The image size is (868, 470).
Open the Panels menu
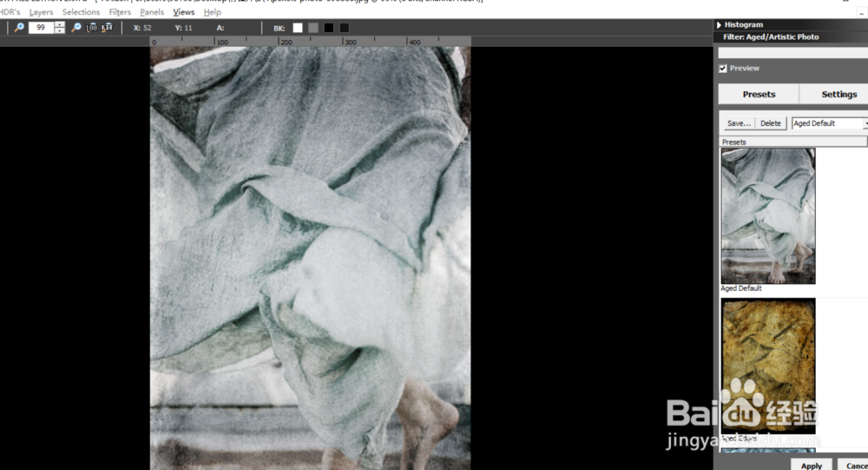click(x=152, y=11)
